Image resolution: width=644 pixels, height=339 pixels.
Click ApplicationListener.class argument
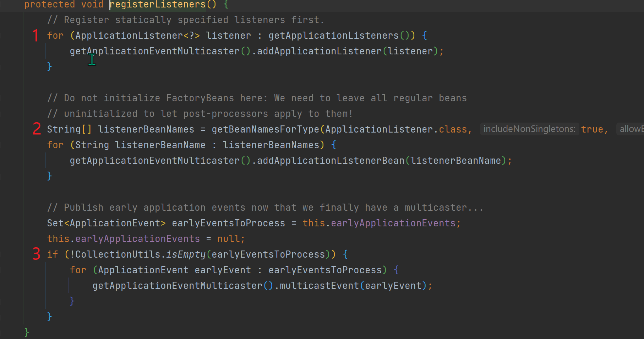(396, 129)
